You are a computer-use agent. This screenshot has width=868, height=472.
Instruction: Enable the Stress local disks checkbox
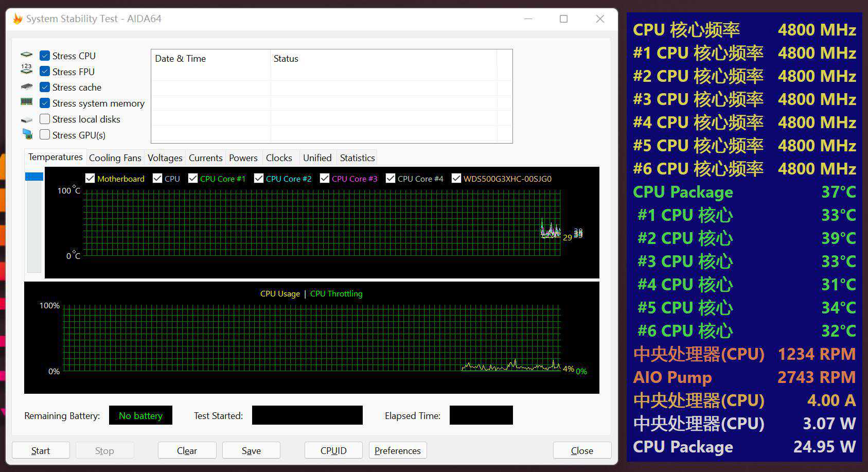pyautogui.click(x=45, y=119)
